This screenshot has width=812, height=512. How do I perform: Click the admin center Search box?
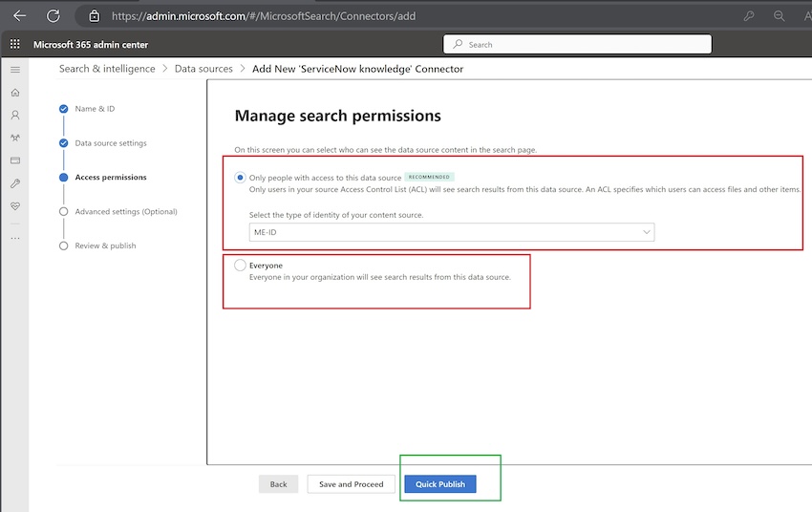[577, 45]
